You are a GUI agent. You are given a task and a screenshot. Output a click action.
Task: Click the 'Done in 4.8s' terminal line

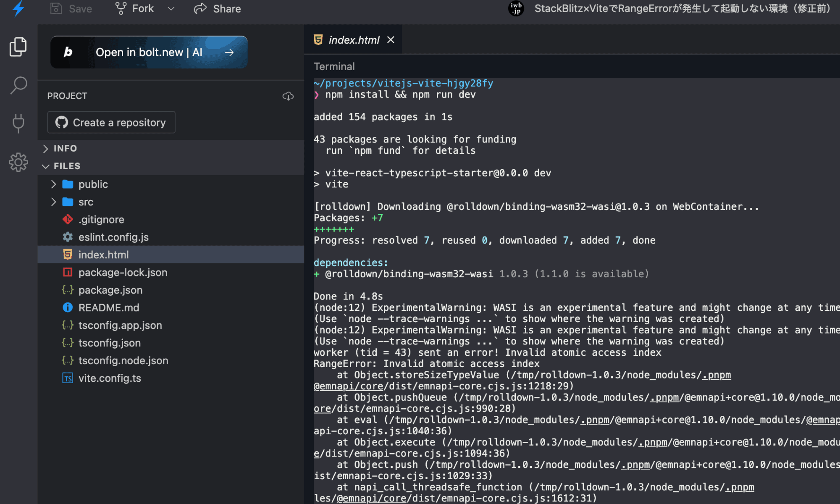pos(348,297)
